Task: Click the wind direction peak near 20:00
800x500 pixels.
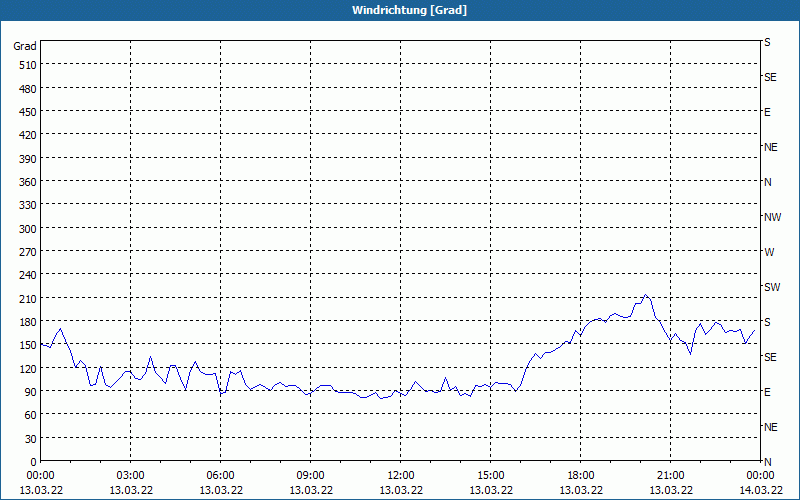Action: tap(645, 295)
